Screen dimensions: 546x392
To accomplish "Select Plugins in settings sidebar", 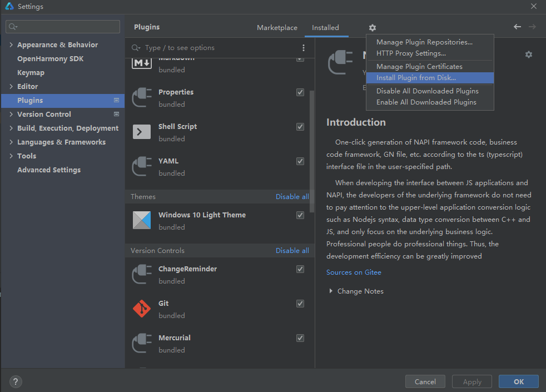I will point(63,100).
